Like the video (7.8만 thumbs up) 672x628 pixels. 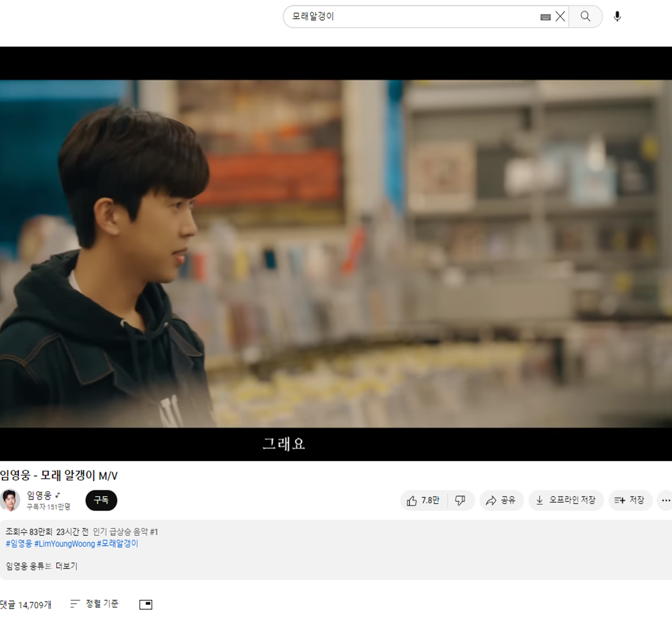point(423,500)
